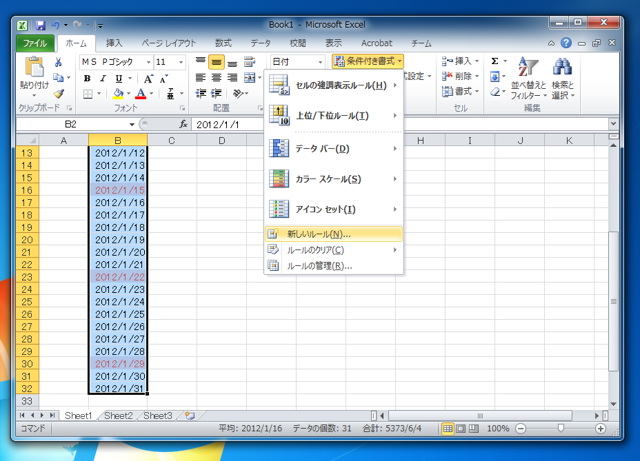This screenshot has height=461, width=640.
Task: Click the Copy icon in clipboard group
Action: (x=58, y=78)
